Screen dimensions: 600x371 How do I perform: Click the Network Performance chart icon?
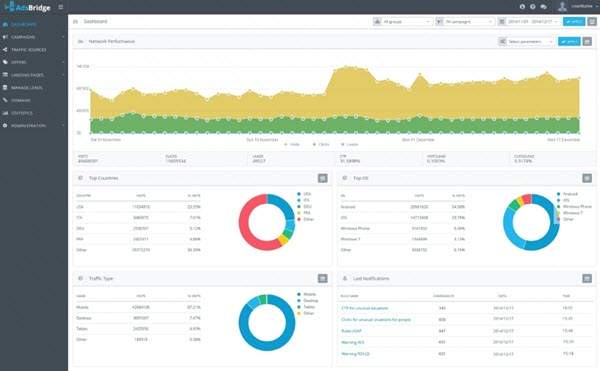pyautogui.click(x=80, y=41)
